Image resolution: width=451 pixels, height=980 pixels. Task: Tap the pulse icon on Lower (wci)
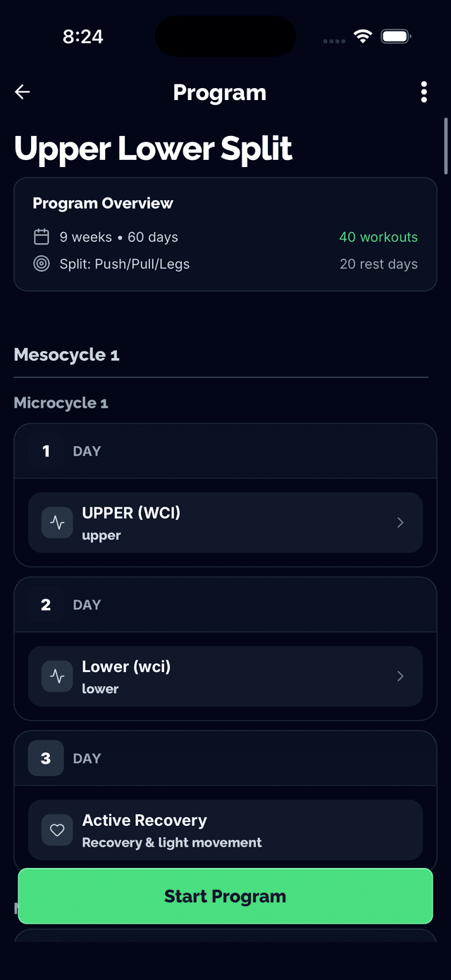coord(58,676)
